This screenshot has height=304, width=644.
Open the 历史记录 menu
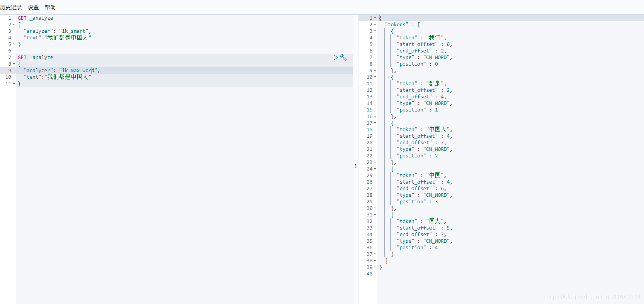click(11, 7)
